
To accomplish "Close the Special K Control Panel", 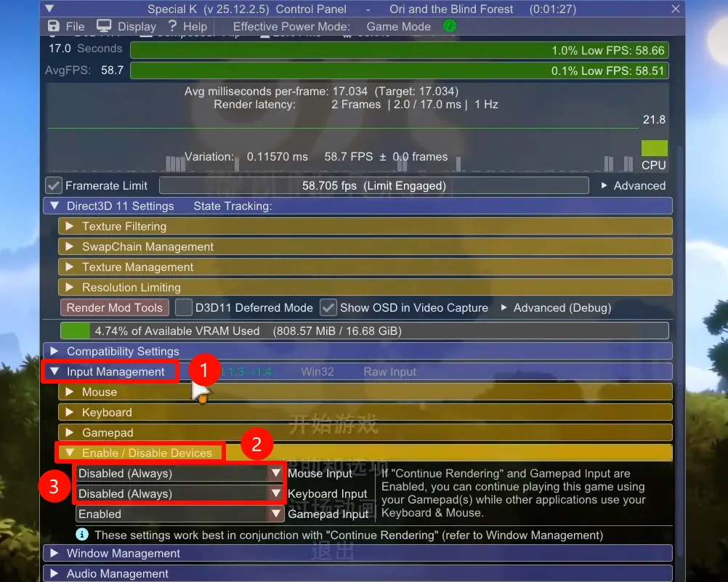I will 676,9.
